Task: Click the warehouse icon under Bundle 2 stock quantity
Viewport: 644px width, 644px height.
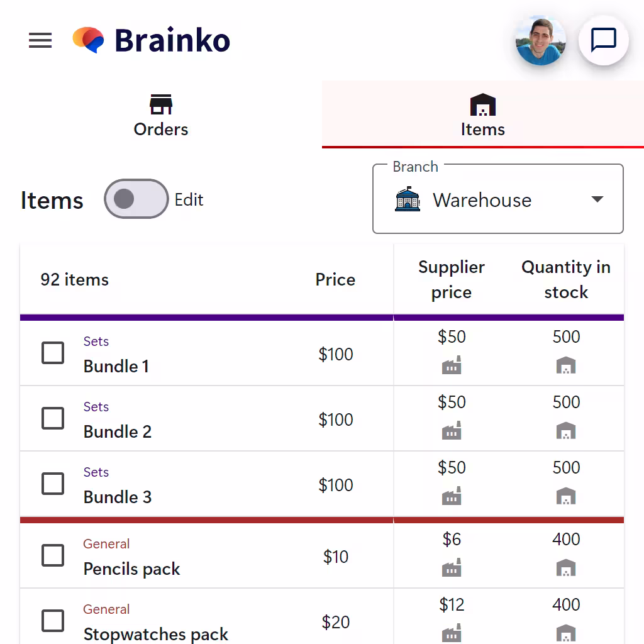Action: click(566, 430)
